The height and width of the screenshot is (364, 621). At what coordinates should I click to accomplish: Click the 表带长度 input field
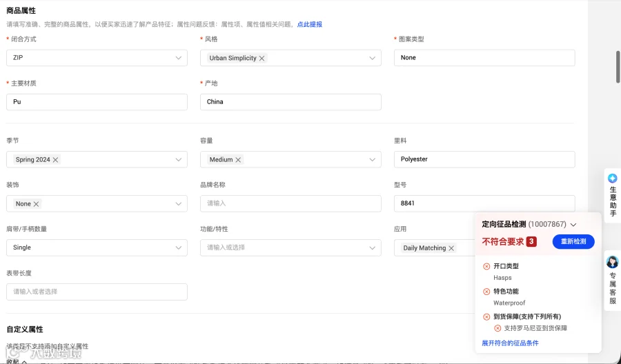[x=97, y=292]
